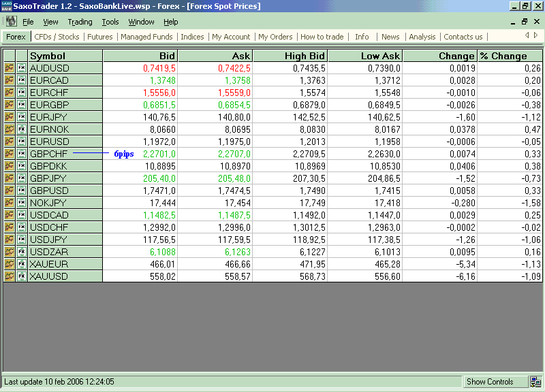The width and height of the screenshot is (545, 392).
Task: Open the File menu
Action: [x=28, y=22]
